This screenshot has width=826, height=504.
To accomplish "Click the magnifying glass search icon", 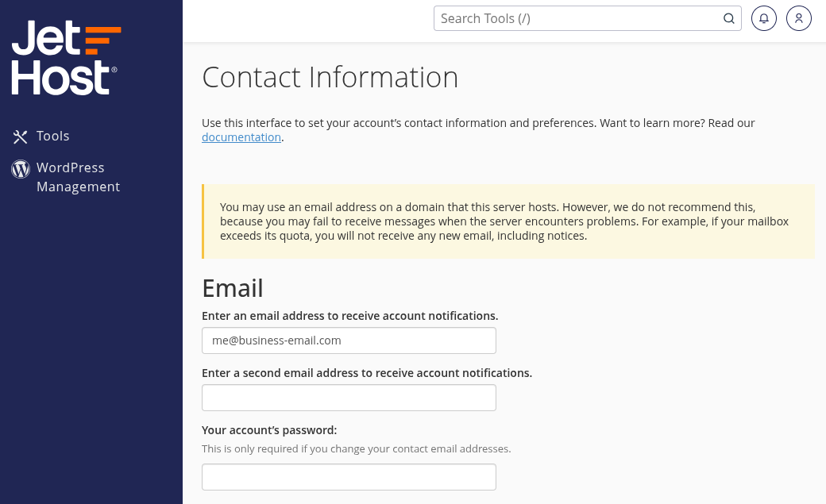I will [x=728, y=18].
